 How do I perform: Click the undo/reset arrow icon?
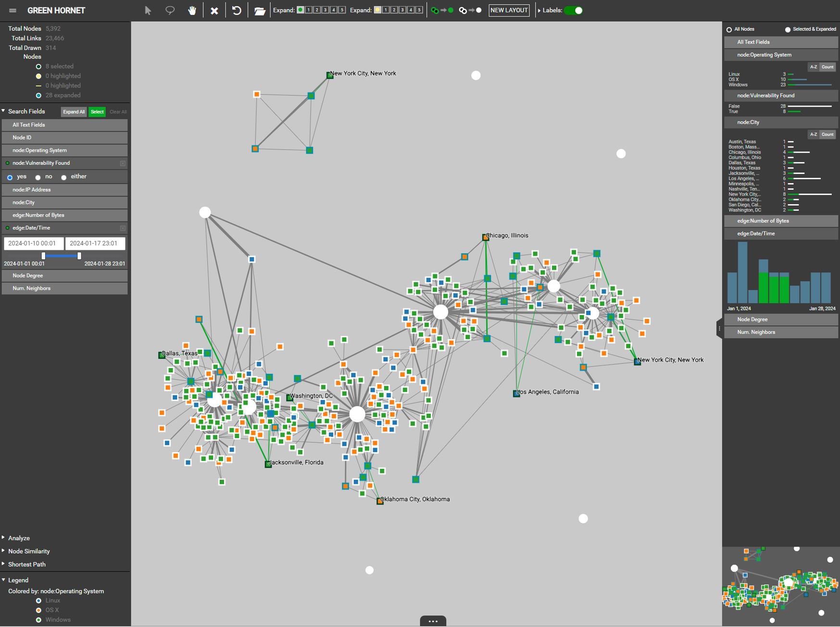tap(237, 11)
